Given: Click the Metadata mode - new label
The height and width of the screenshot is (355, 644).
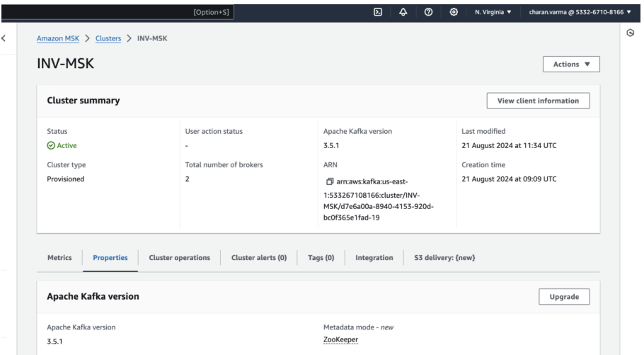Looking at the screenshot, I should [358, 327].
